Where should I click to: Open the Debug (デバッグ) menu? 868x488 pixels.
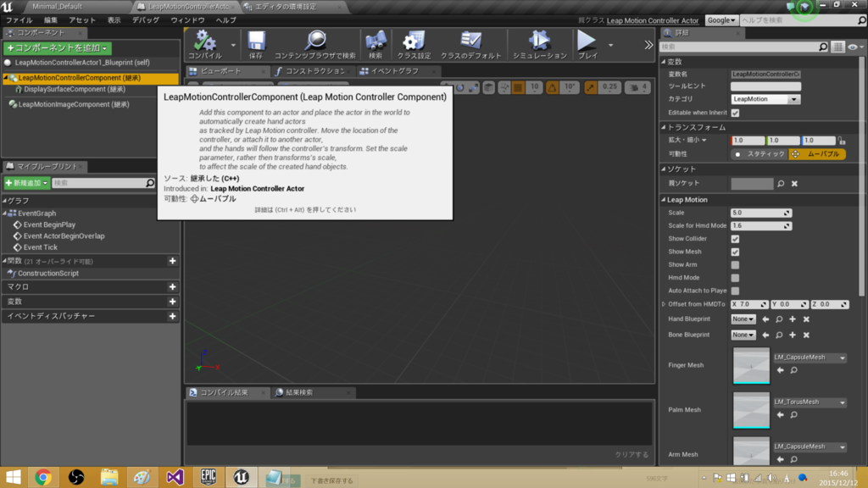click(146, 20)
